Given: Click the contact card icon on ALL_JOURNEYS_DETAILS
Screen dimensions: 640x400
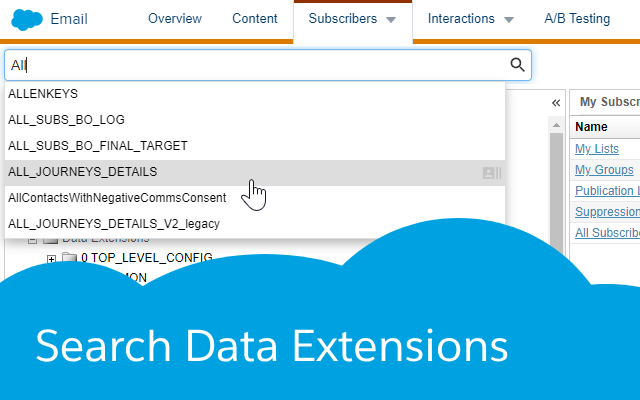Looking at the screenshot, I should click(x=490, y=172).
